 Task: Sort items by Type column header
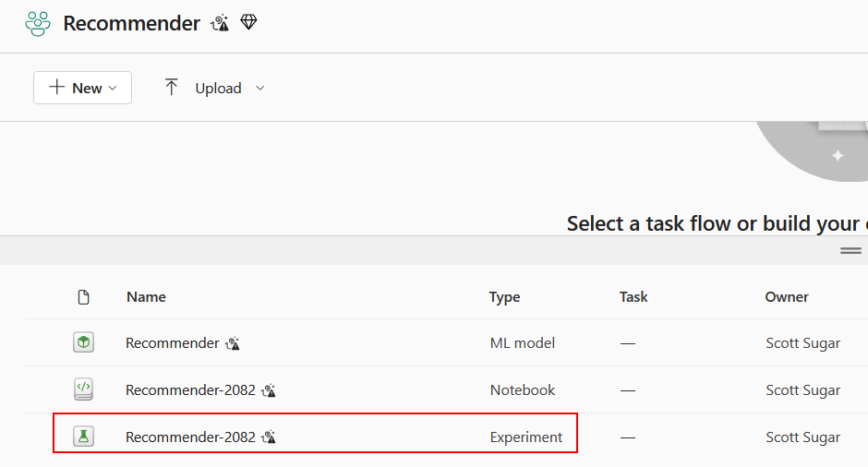504,297
